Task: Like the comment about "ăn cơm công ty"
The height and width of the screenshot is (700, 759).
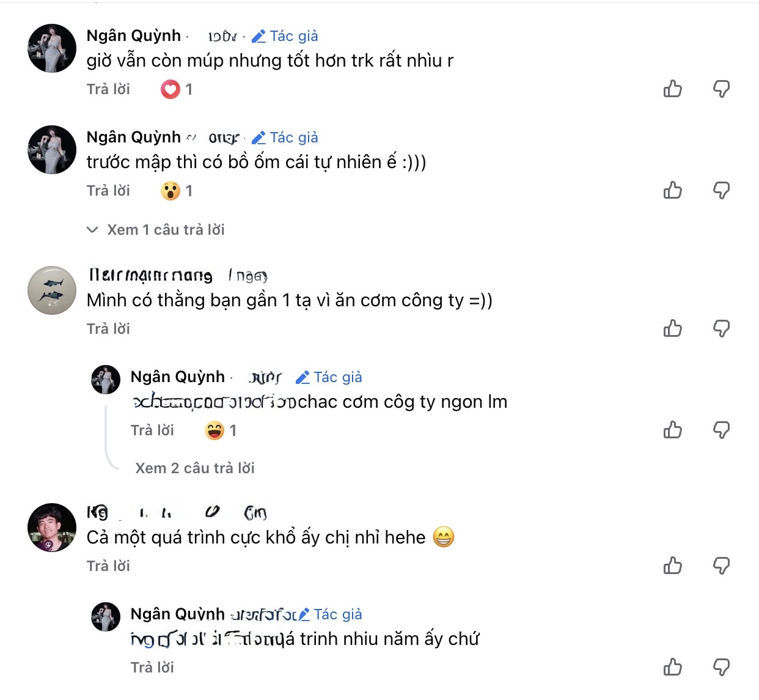Action: (672, 328)
